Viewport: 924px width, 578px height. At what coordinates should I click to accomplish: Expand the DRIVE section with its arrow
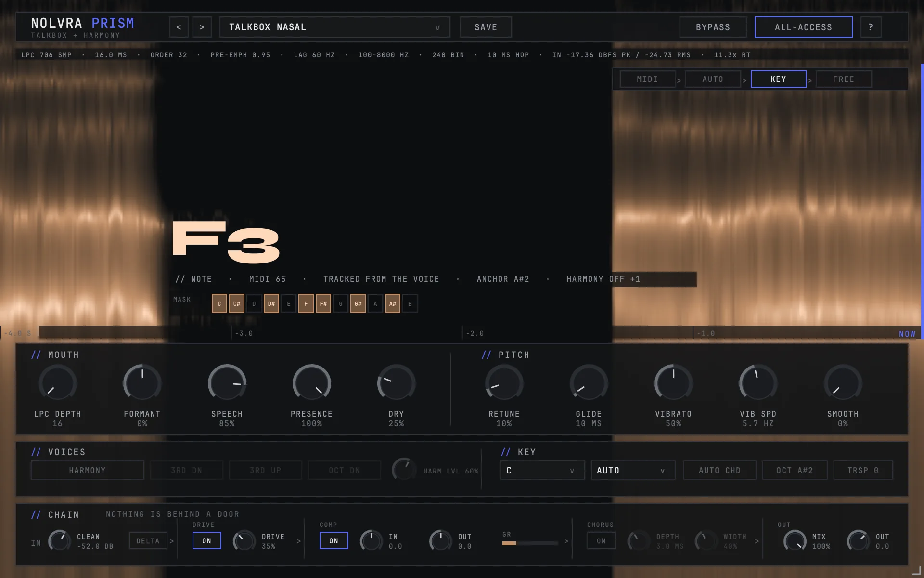click(x=298, y=541)
